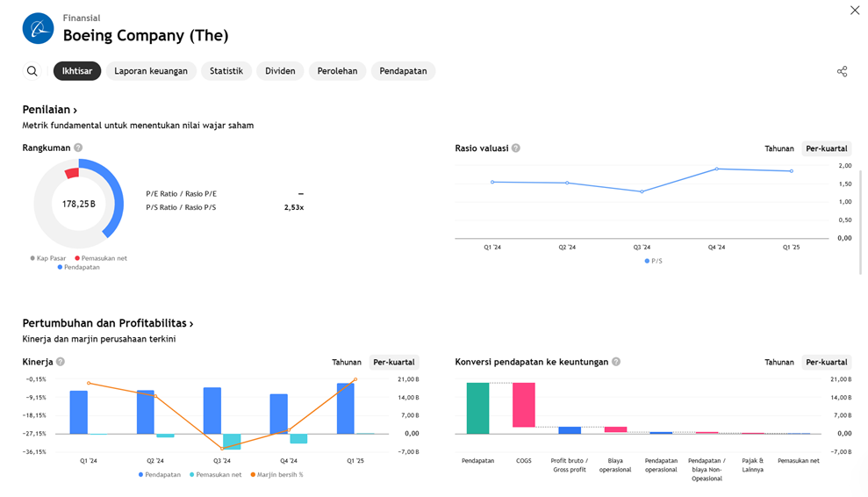Click the blue Pendapatan donut segment
This screenshot has width=868, height=497.
pos(118,194)
